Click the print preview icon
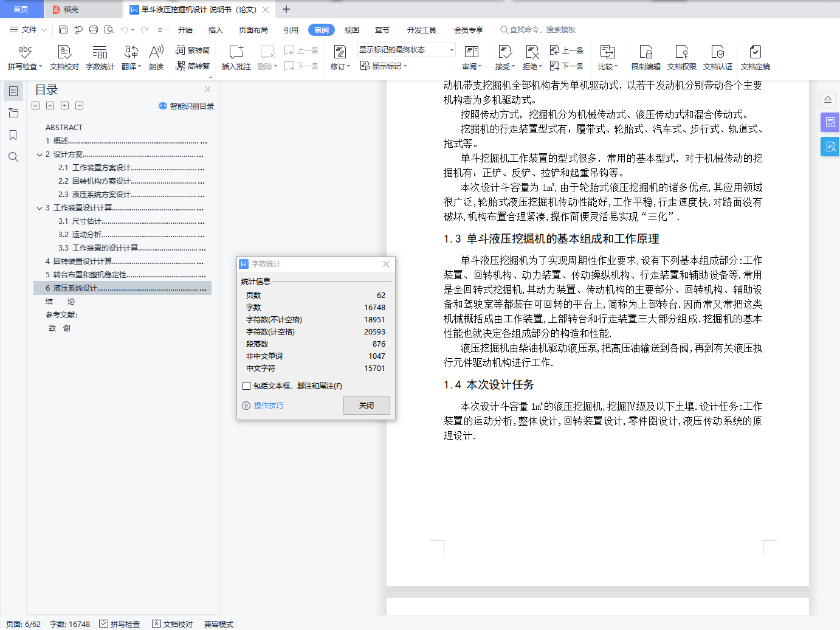The image size is (840, 630). (x=109, y=30)
